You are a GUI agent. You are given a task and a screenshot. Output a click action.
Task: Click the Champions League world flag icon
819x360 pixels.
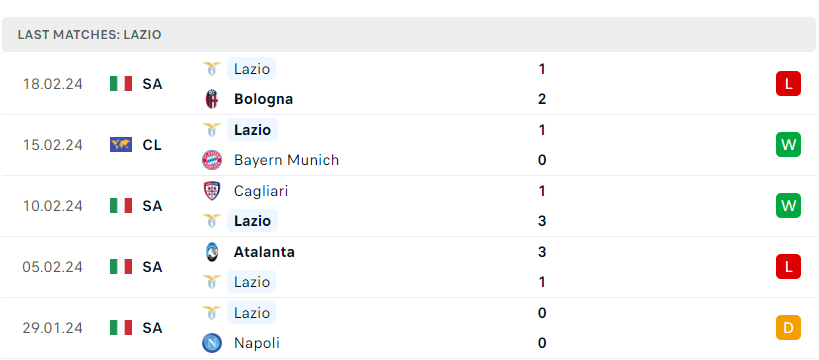[121, 145]
